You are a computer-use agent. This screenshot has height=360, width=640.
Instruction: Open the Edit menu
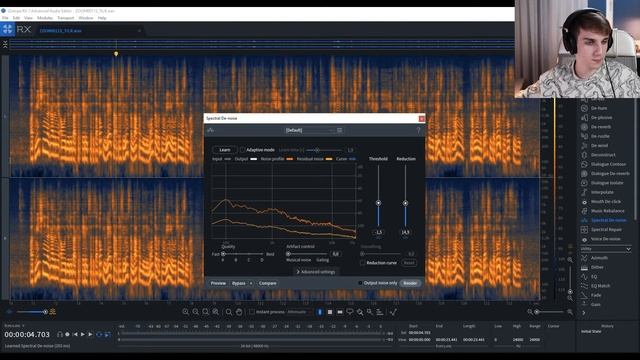point(16,18)
